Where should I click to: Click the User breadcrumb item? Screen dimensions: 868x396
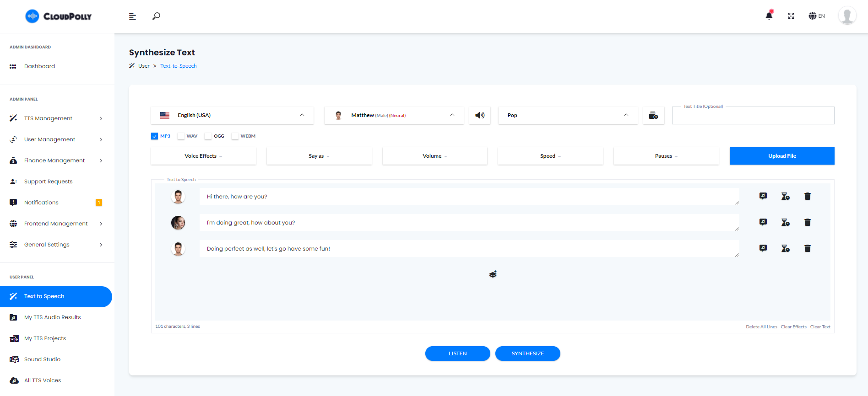click(x=144, y=66)
